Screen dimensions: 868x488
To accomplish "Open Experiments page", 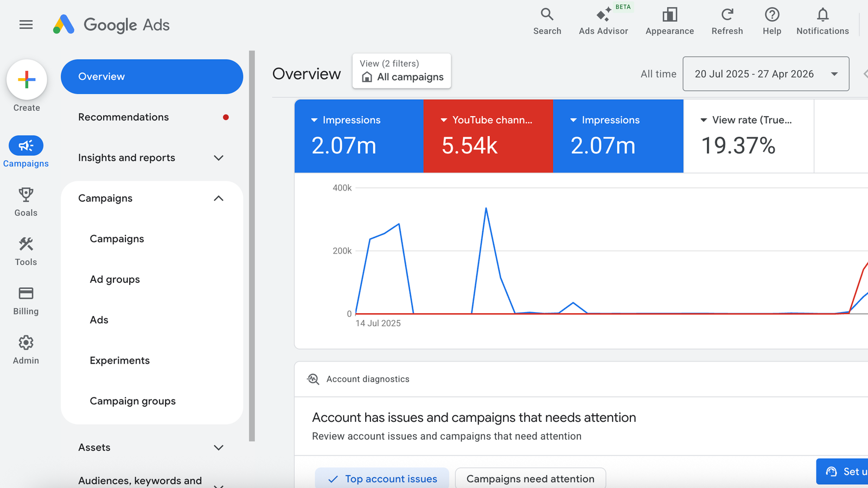I will [x=120, y=360].
